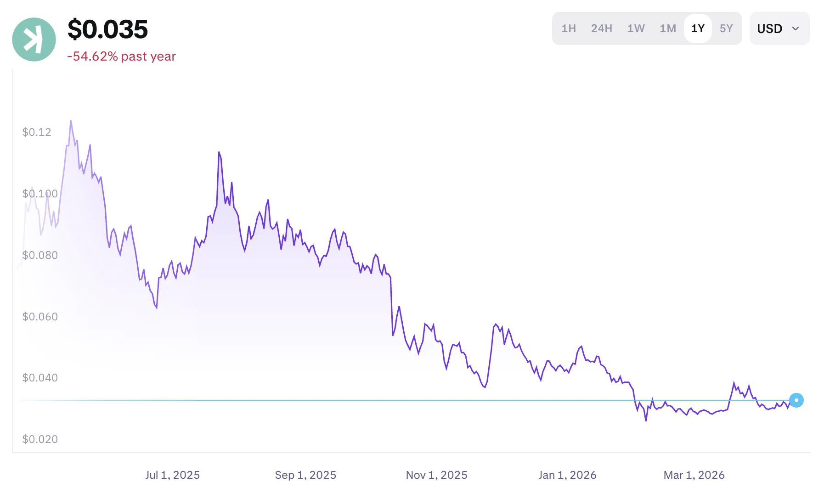Select the 1W time range

point(636,28)
